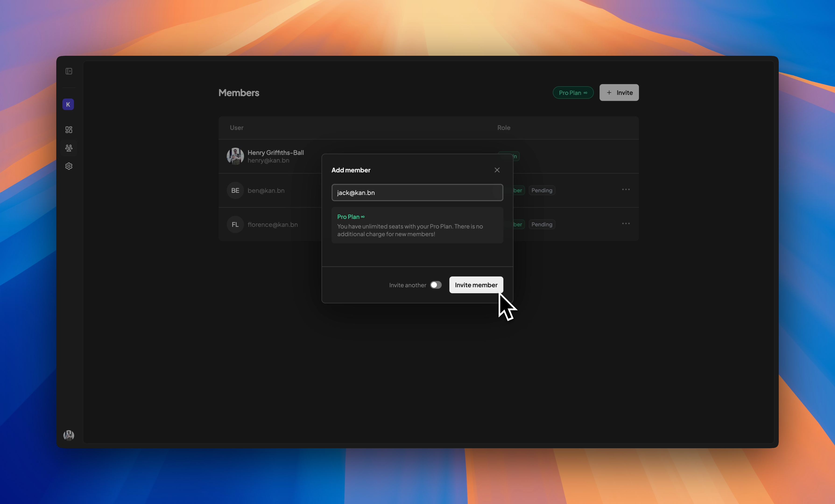Image resolution: width=835 pixels, height=504 pixels.
Task: Click Pending badge for ben@kan.bn
Action: (542, 190)
